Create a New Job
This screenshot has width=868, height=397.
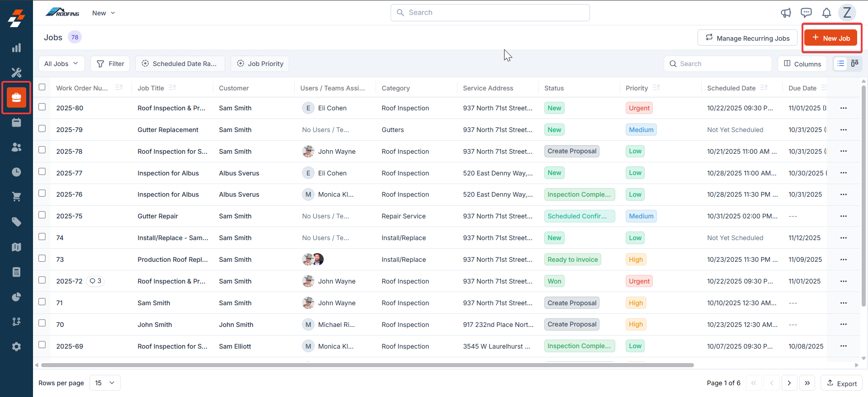[x=831, y=38]
